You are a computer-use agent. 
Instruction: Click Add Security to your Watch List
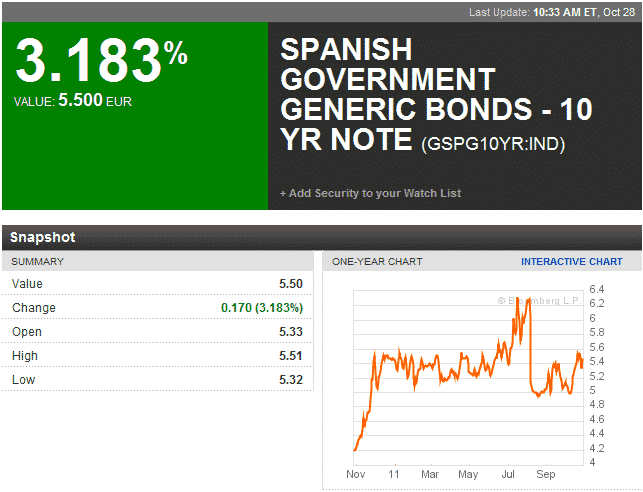pyautogui.click(x=371, y=193)
